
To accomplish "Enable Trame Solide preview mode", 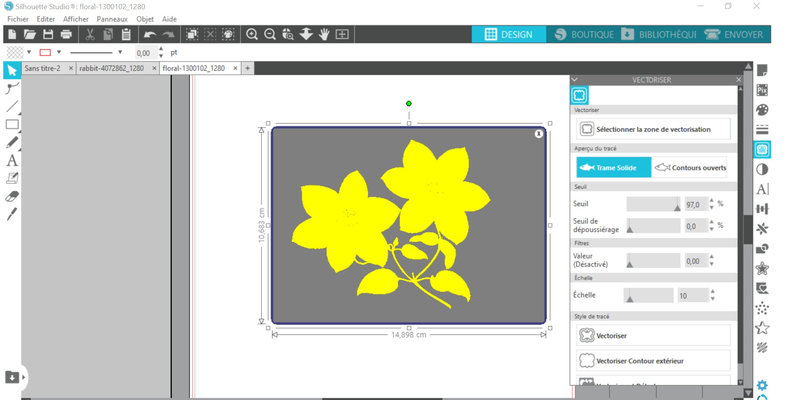I will pos(613,168).
